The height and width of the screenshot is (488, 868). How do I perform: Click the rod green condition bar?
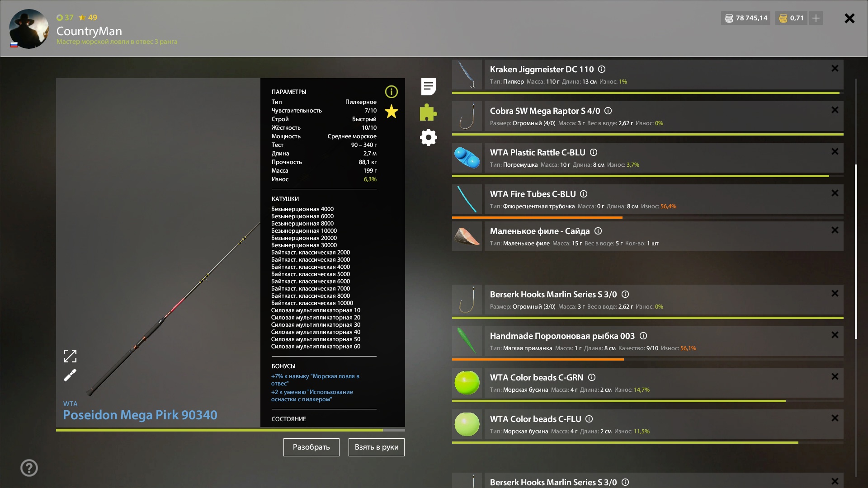point(219,430)
